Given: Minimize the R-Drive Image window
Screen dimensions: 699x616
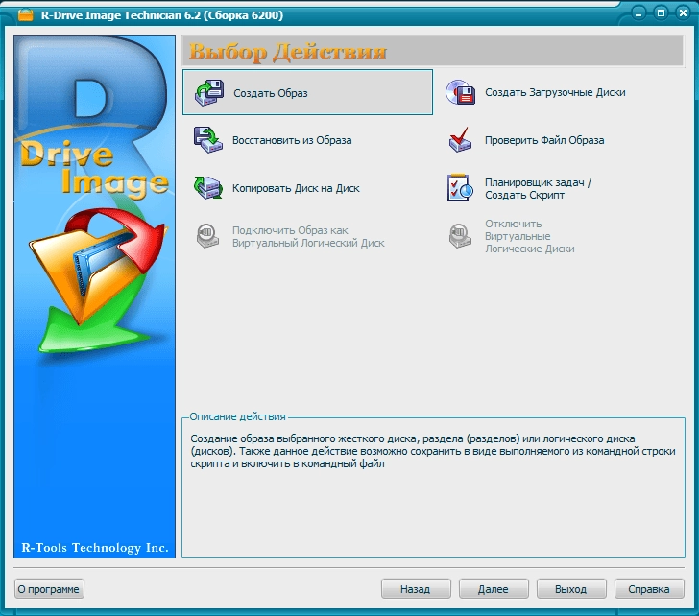Looking at the screenshot, I should click(639, 13).
